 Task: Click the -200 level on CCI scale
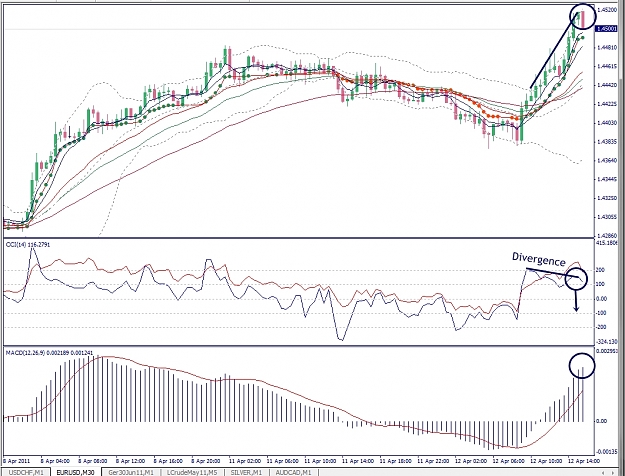(601, 327)
